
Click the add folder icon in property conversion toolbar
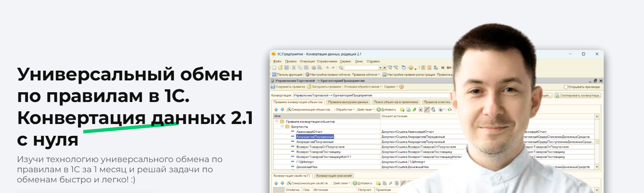tap(378, 183)
